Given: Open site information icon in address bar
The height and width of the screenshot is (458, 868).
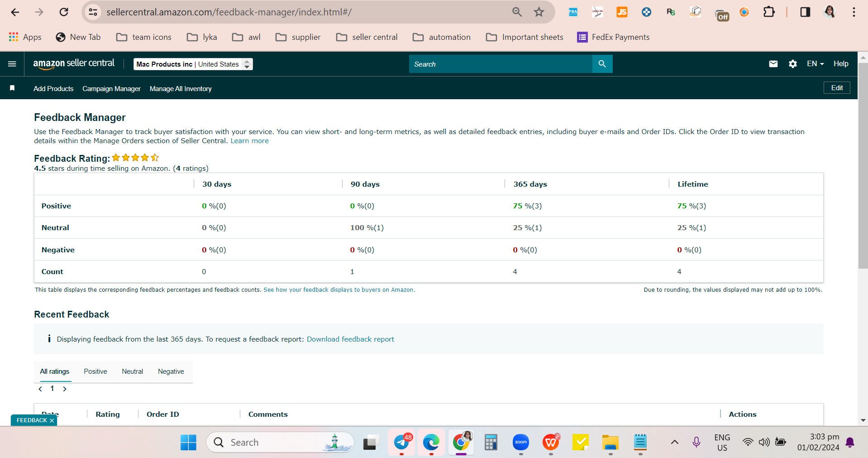Looking at the screenshot, I should [x=93, y=12].
